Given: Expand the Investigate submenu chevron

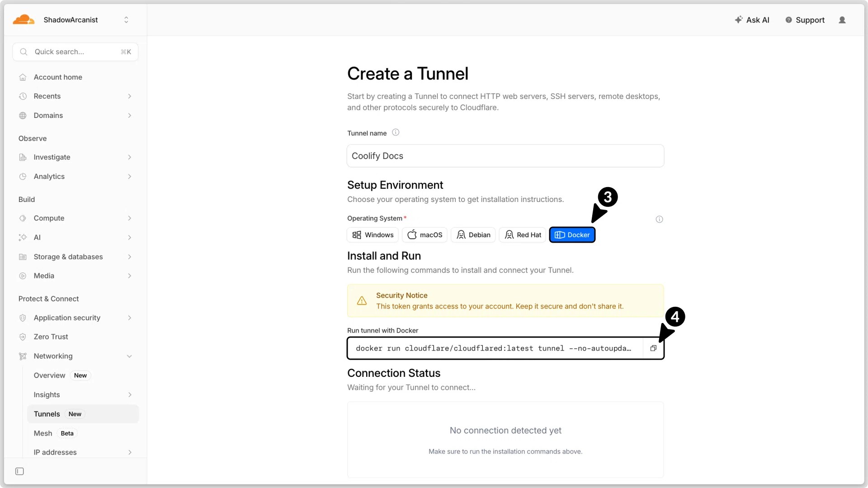Looking at the screenshot, I should [130, 157].
